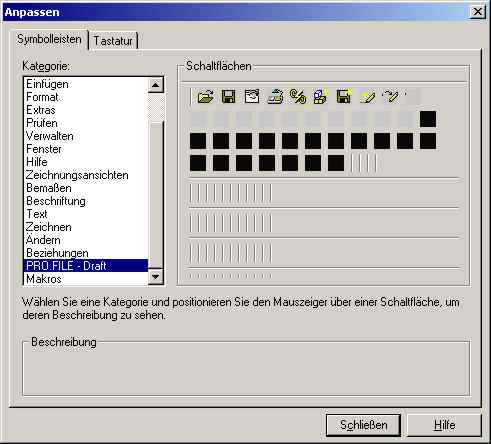Click the open folder icon in Schaltflächen
Viewport: 491px width, 444px height.
click(205, 97)
